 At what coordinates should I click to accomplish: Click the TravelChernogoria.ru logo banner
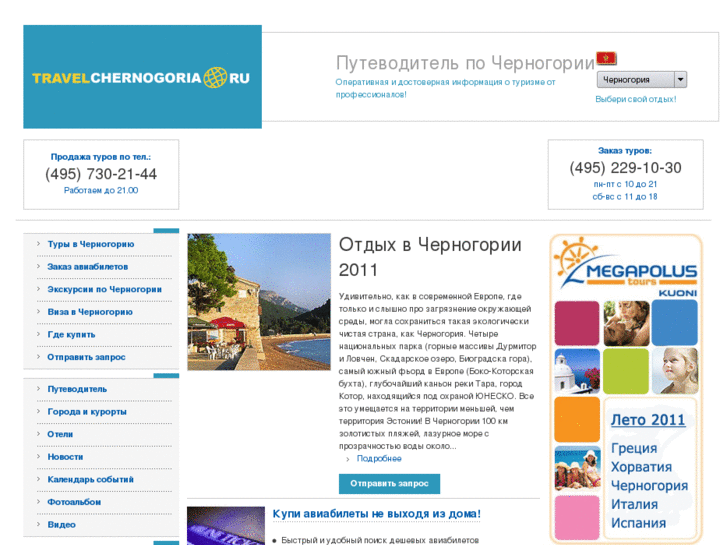(142, 77)
